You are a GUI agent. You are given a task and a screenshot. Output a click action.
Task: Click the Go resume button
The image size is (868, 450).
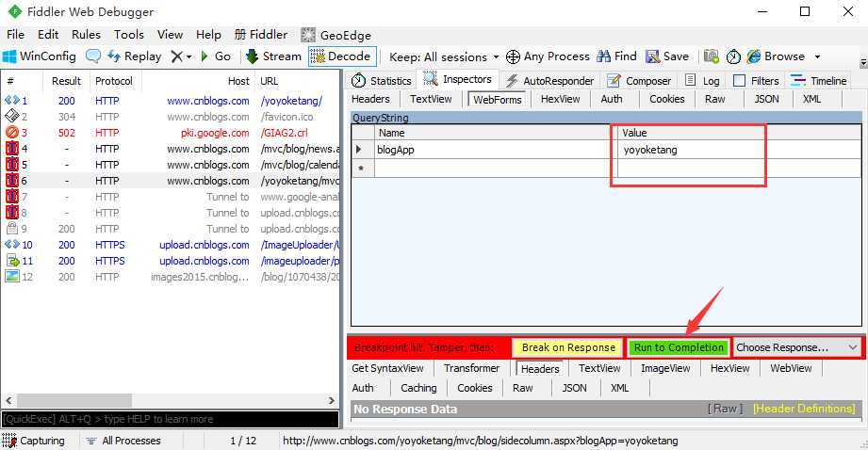(216, 56)
